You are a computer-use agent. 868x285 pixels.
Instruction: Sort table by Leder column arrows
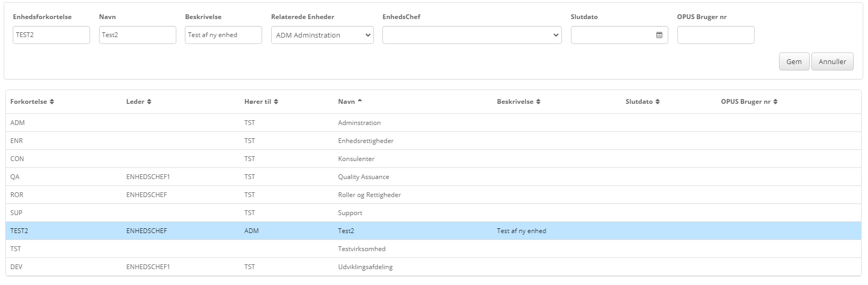[149, 102]
